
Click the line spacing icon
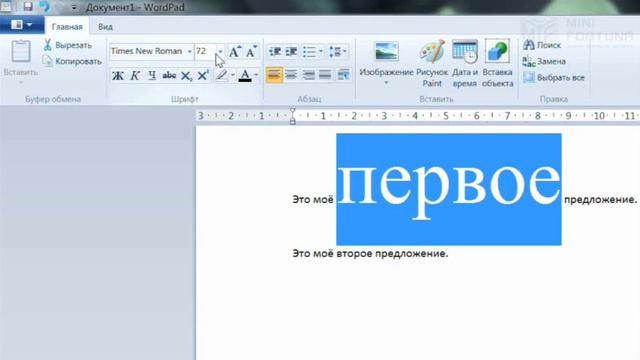click(x=335, y=52)
